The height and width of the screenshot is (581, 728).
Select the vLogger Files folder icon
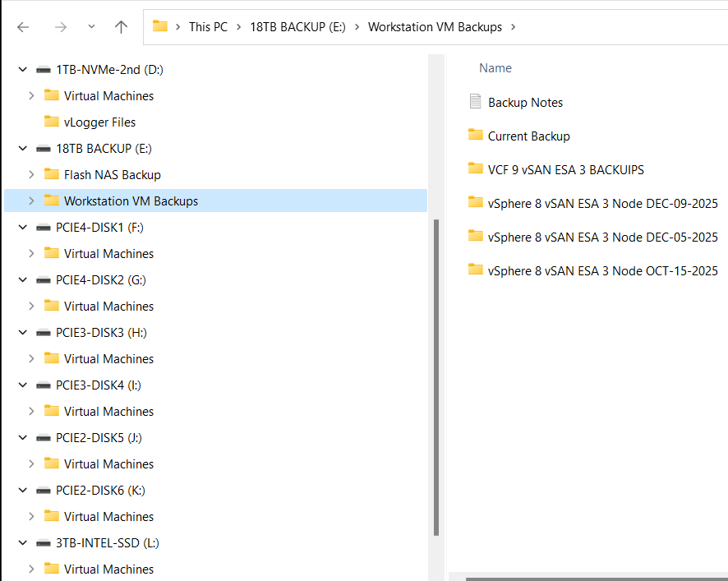(x=52, y=122)
